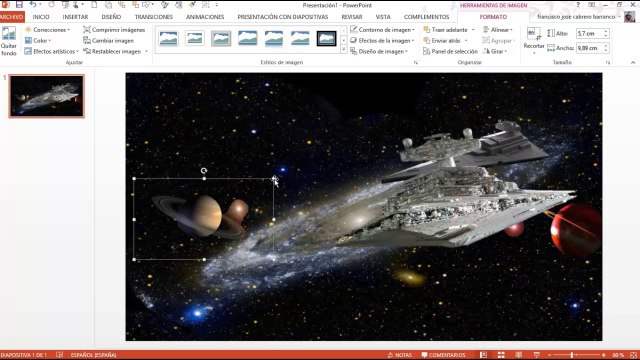Start slideshow from status bar

(x=536, y=355)
